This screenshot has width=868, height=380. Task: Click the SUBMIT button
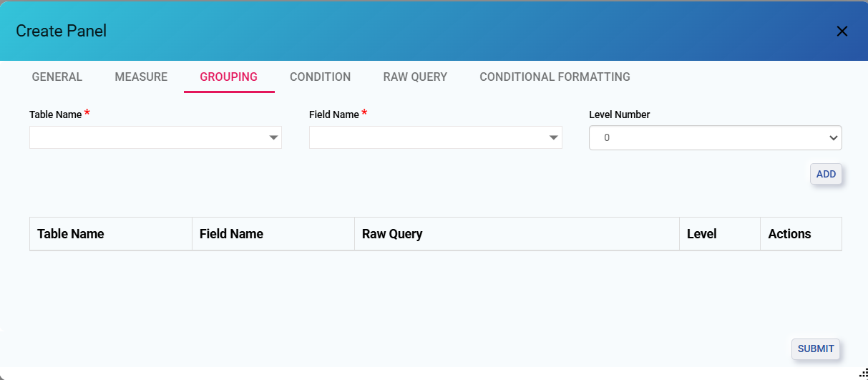pos(816,349)
